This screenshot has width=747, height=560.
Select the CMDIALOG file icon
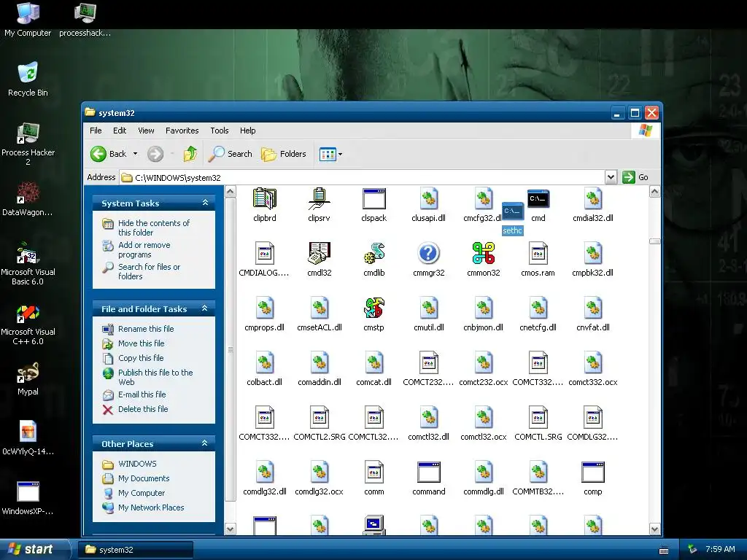pos(264,253)
